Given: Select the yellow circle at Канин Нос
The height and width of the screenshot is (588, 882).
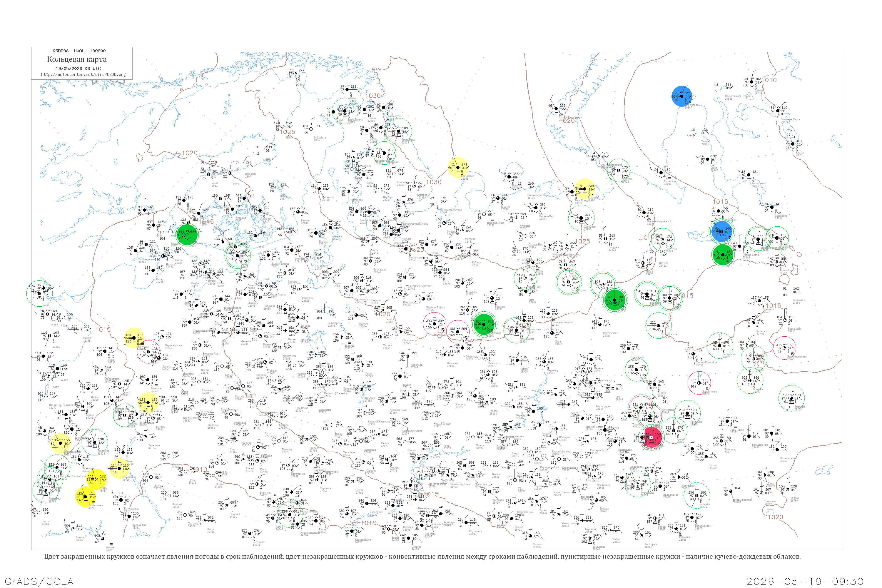Looking at the screenshot, I should [x=458, y=167].
